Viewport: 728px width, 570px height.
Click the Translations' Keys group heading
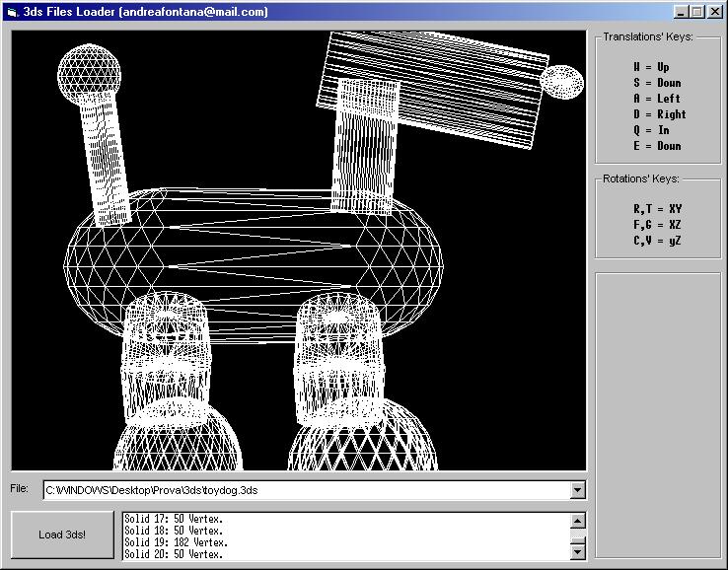pyautogui.click(x=648, y=37)
